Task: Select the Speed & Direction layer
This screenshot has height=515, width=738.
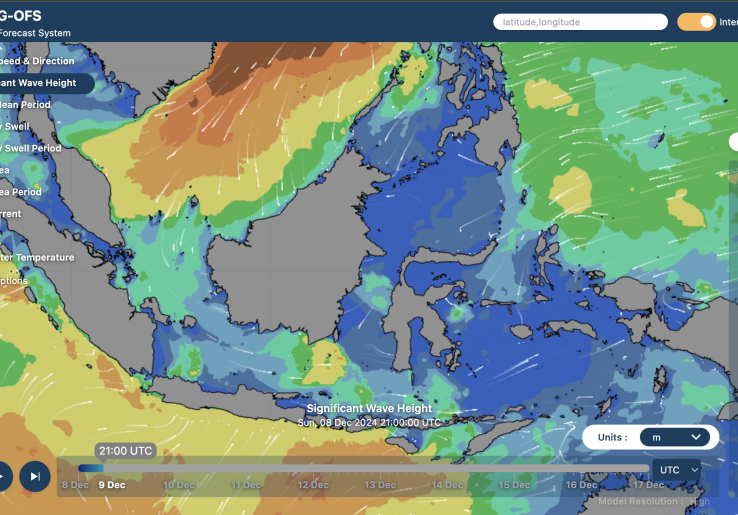Action: tap(38, 61)
